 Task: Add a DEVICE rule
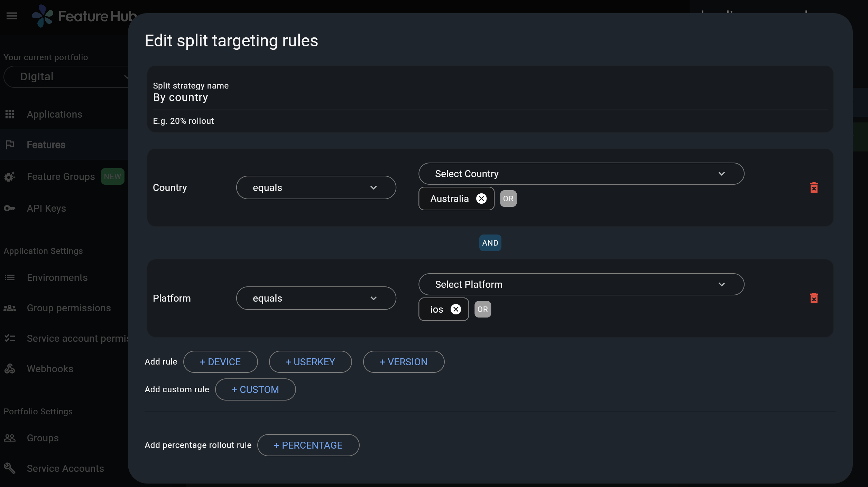[220, 361]
